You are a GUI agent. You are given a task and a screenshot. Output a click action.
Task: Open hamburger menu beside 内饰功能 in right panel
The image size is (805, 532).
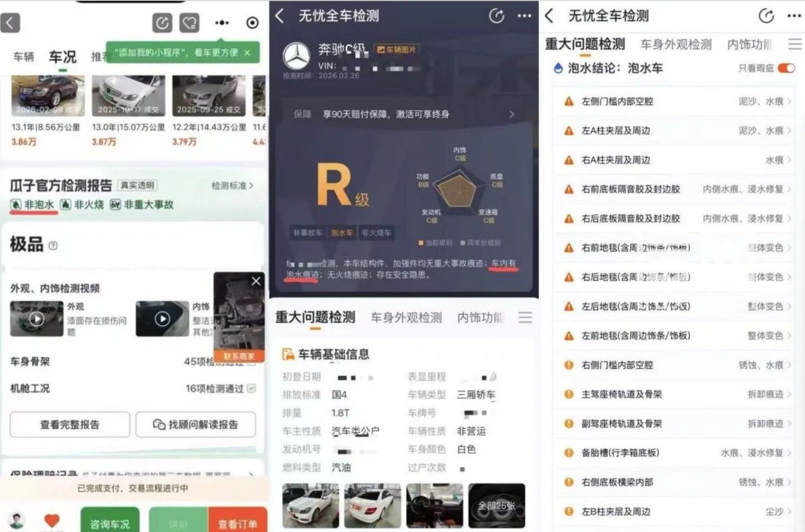coord(795,44)
